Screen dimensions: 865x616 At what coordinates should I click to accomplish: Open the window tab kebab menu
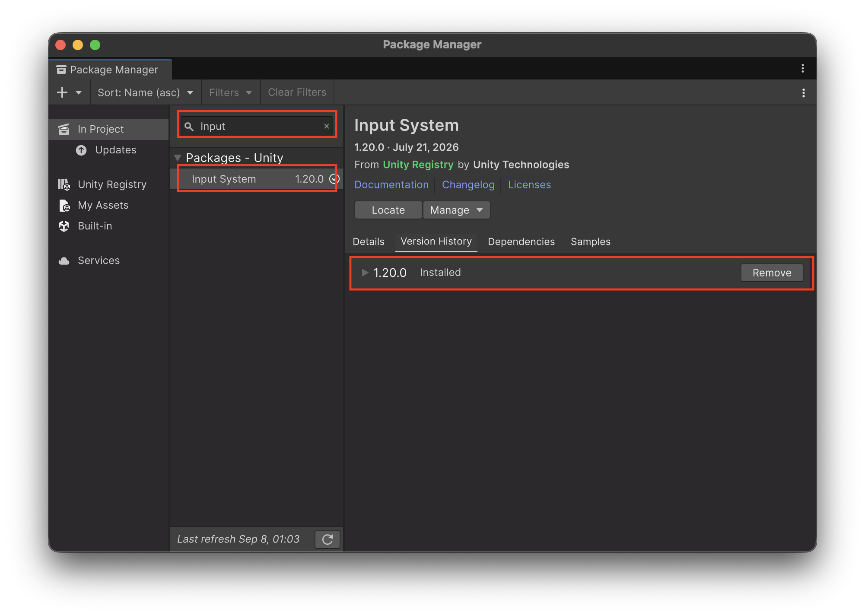click(x=802, y=68)
